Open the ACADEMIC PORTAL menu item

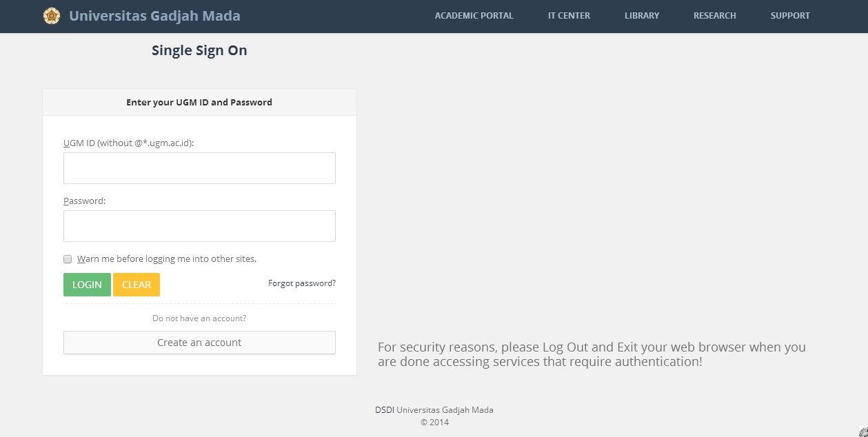[x=474, y=16]
